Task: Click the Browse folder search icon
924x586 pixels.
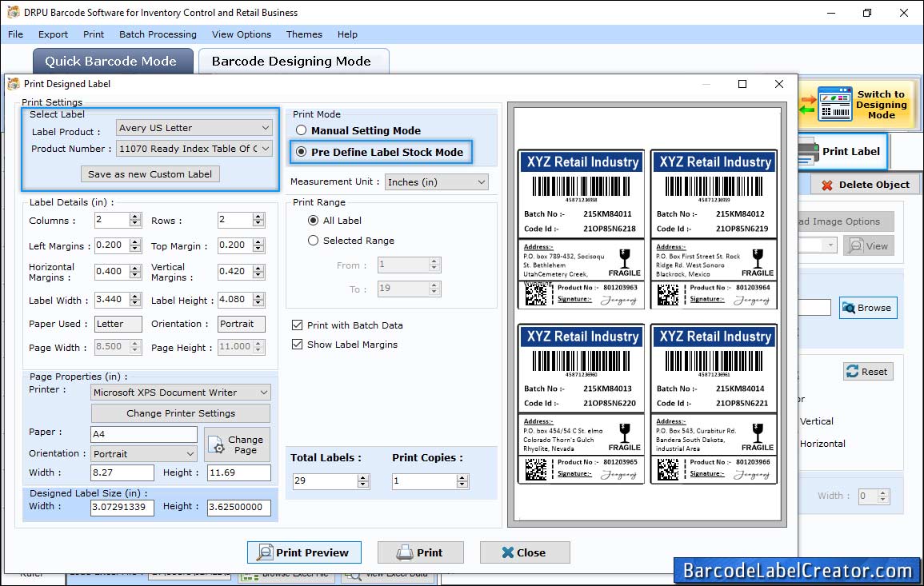Action: 849,308
